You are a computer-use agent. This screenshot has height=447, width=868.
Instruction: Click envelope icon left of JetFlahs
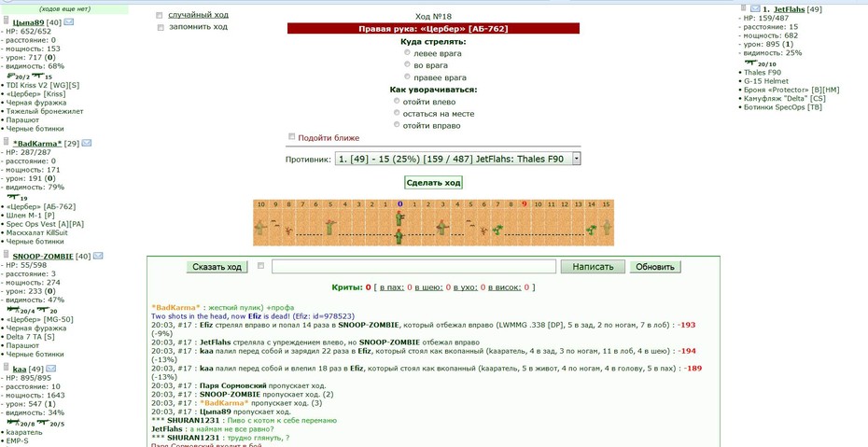(x=756, y=8)
